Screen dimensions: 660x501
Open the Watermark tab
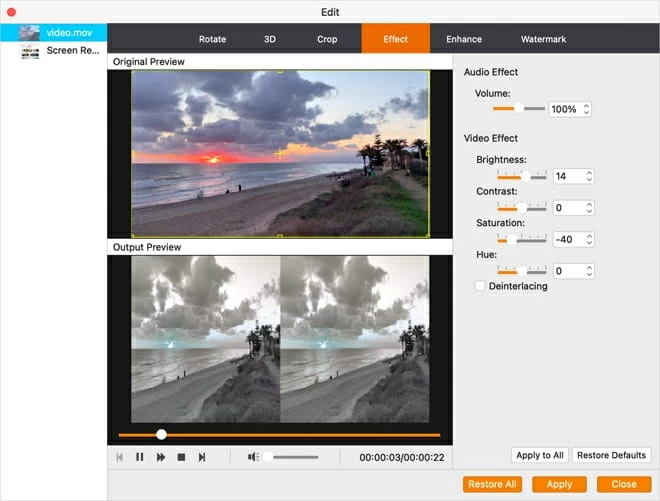(543, 39)
